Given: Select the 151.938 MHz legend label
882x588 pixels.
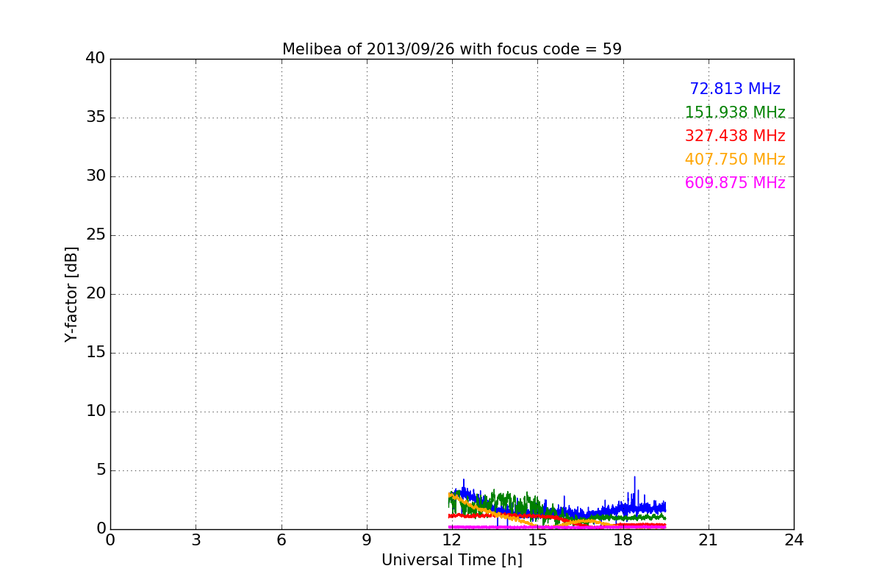Looking at the screenshot, I should click(735, 112).
